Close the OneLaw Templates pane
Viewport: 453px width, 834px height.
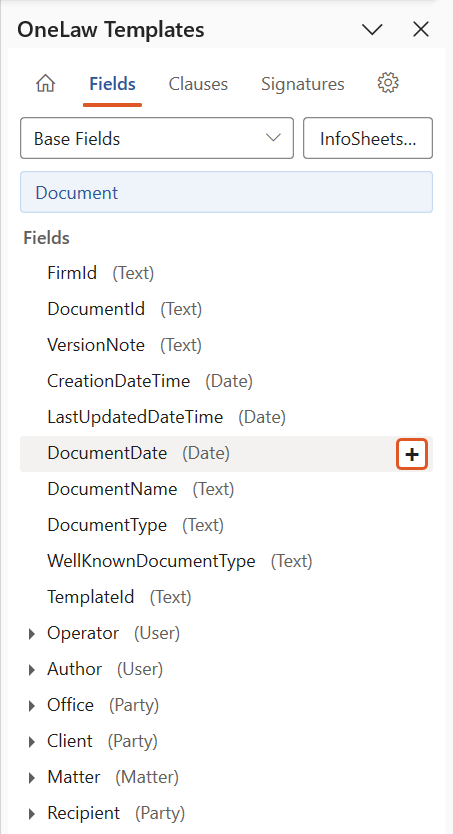pyautogui.click(x=421, y=29)
